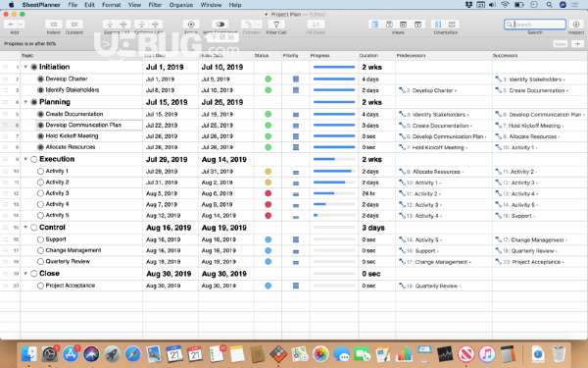This screenshot has width=588, height=368.
Task: Open Safari from the Dock
Action: 132,354
